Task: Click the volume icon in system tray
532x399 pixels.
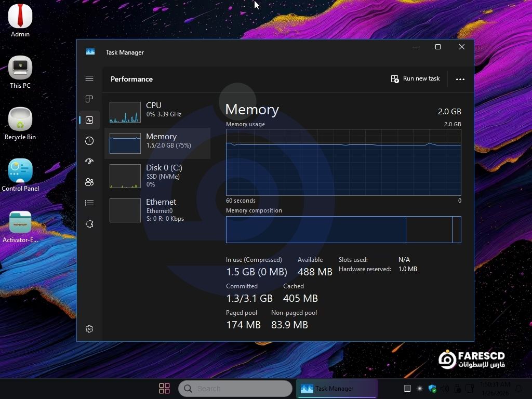Action: pyautogui.click(x=445, y=388)
